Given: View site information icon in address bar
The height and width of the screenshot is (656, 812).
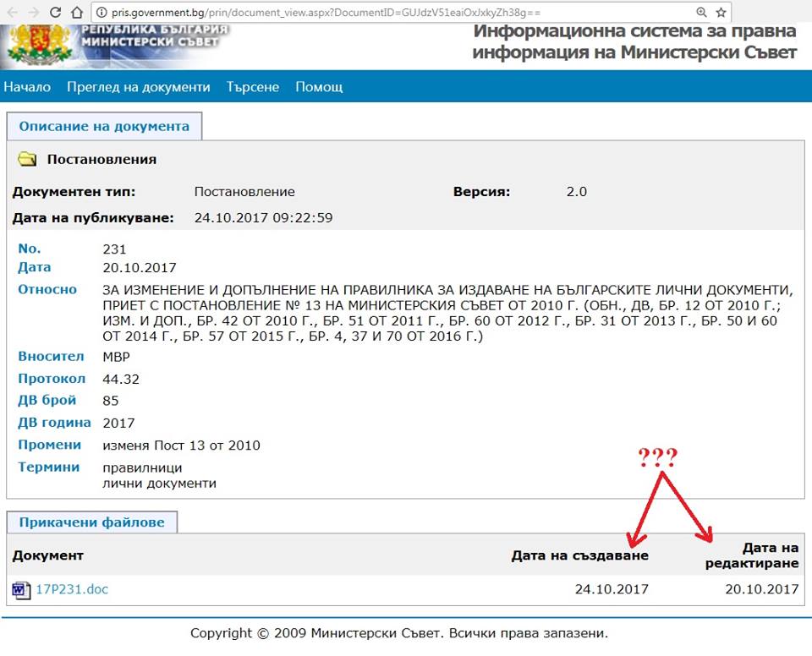Looking at the screenshot, I should (x=101, y=13).
